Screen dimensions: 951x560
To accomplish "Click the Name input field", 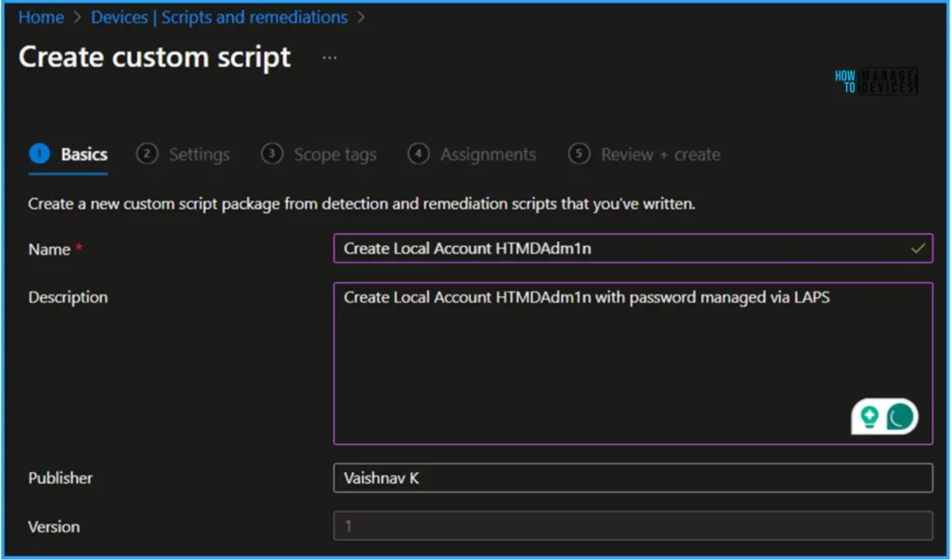I will point(632,248).
